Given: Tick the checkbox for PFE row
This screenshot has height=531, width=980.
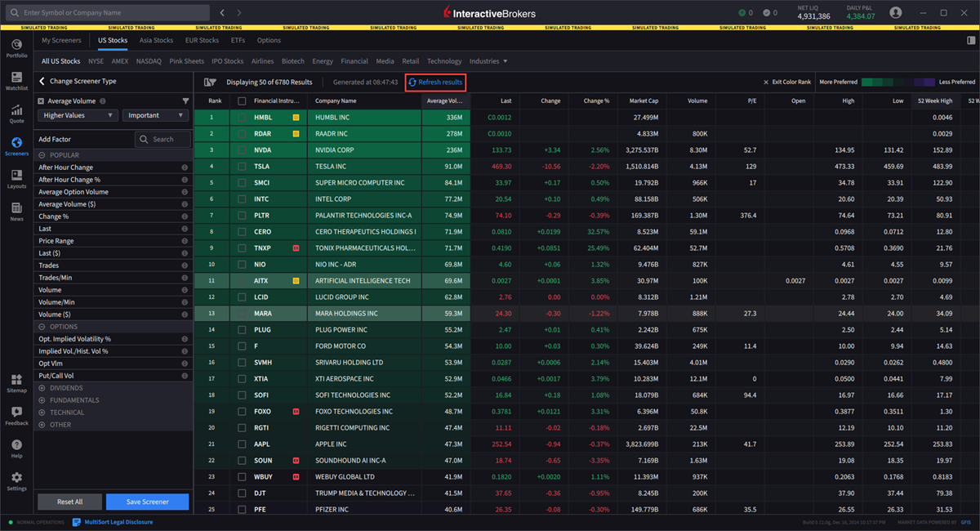Looking at the screenshot, I should (x=242, y=510).
